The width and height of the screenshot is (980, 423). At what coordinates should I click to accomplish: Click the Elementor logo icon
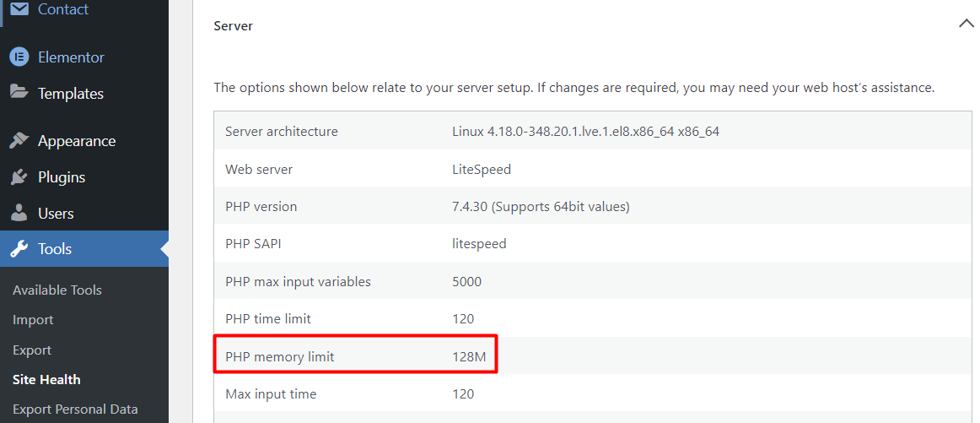(x=19, y=57)
